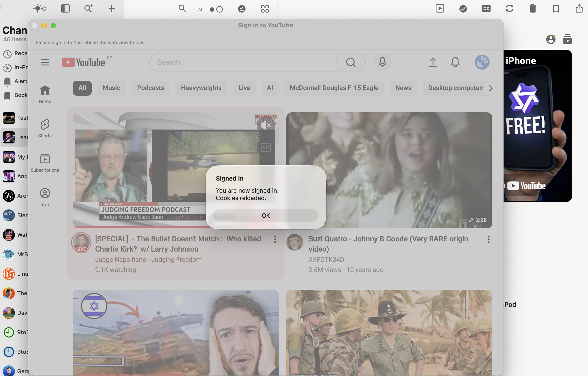The height and width of the screenshot is (376, 588).
Task: Click the play video toolbar icon
Action: (439, 9)
